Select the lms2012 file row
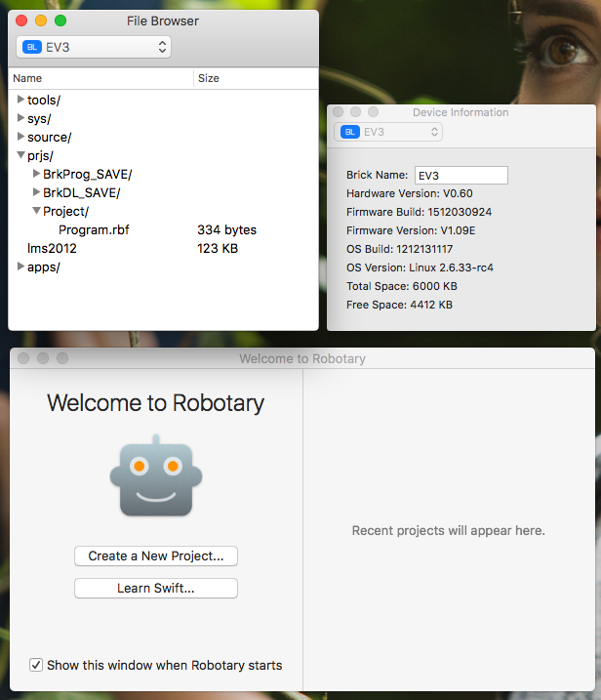Image resolution: width=601 pixels, height=700 pixels. click(x=163, y=248)
